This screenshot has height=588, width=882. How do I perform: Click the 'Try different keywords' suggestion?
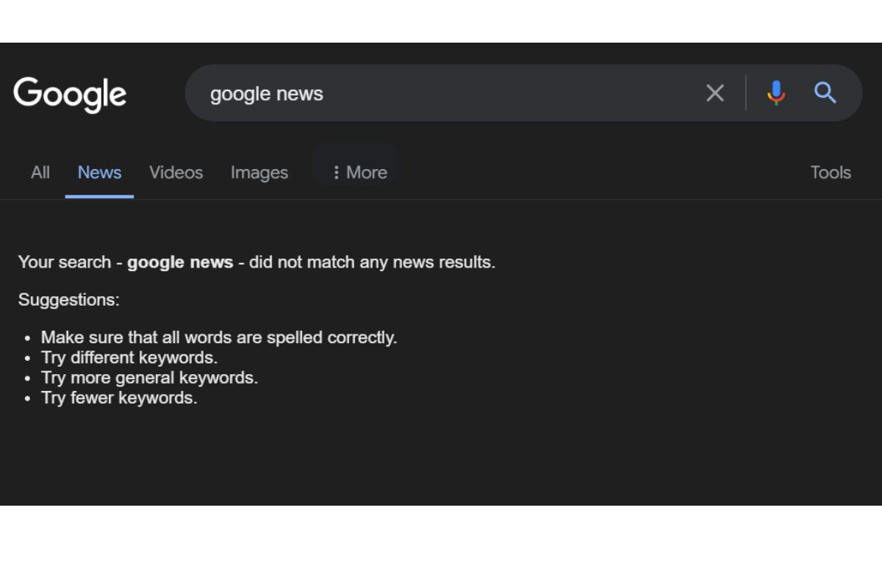(x=129, y=358)
